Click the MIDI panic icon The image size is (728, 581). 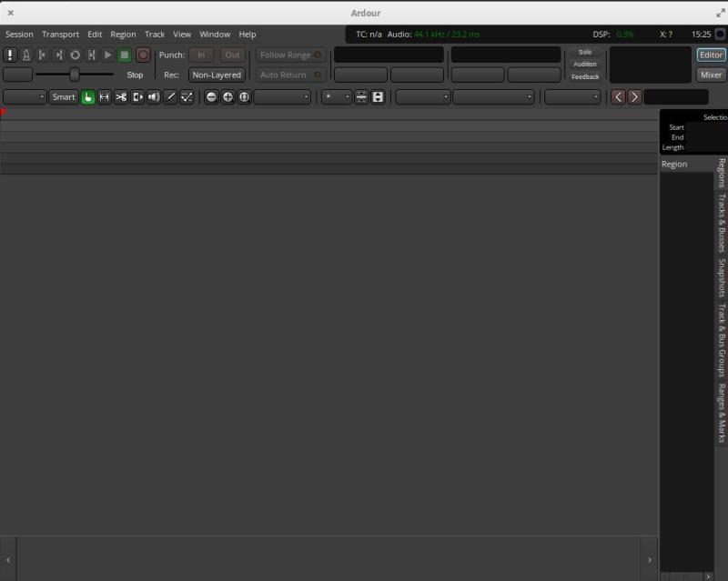(10, 55)
